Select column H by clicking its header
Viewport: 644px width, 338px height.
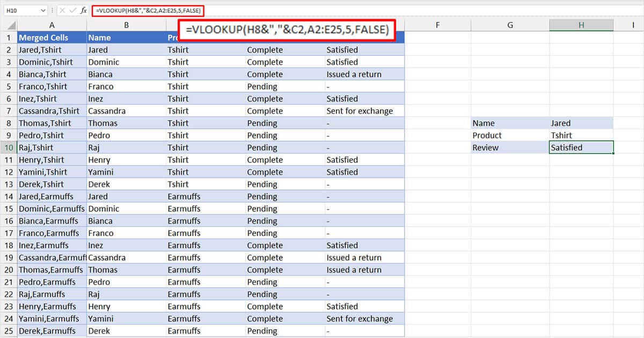(581, 25)
